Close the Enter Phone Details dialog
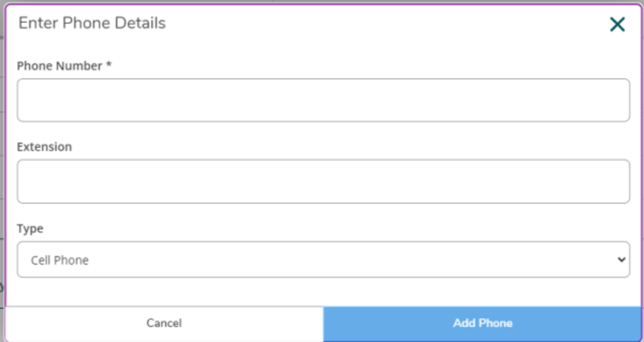This screenshot has width=644, height=342. [617, 24]
